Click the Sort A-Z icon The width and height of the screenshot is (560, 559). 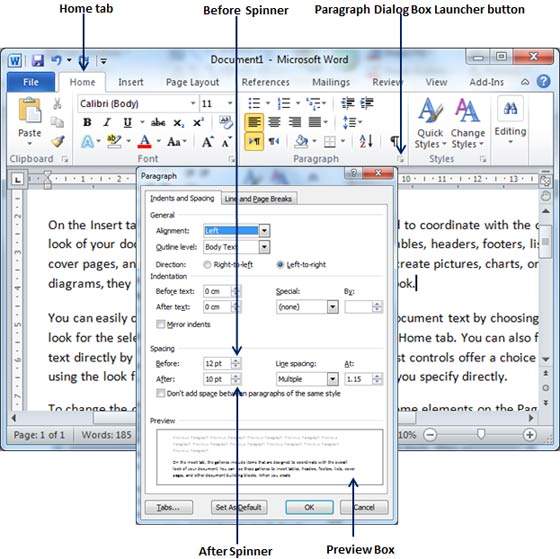366,141
